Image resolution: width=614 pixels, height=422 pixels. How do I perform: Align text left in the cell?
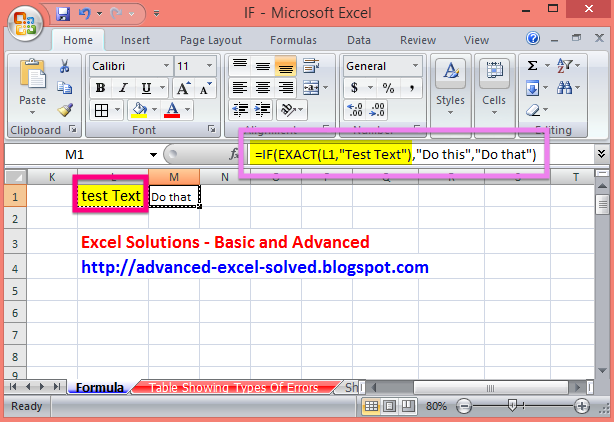240,88
